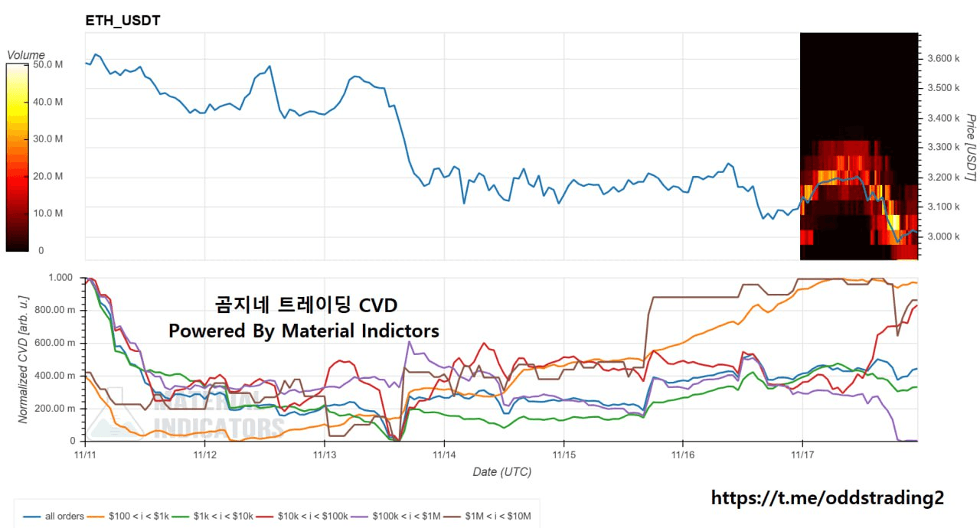Click the '곰지네 트레이딩 CVD' heading

pos(305,305)
